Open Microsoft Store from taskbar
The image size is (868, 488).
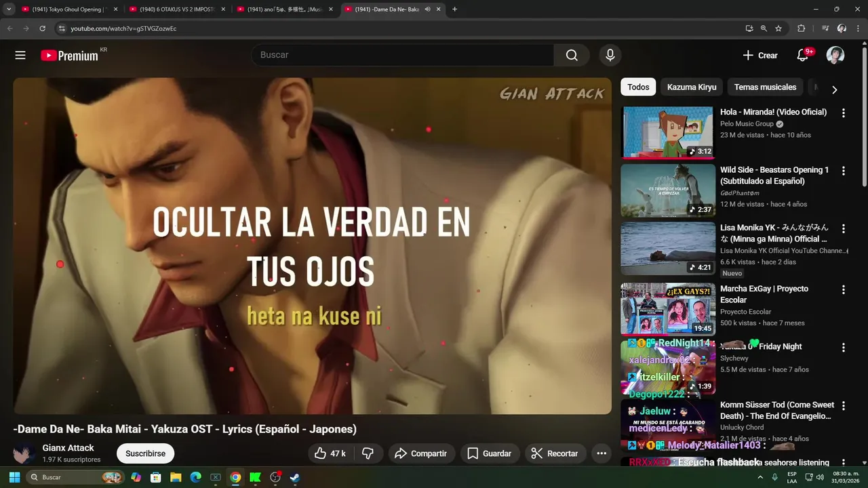pos(155,477)
